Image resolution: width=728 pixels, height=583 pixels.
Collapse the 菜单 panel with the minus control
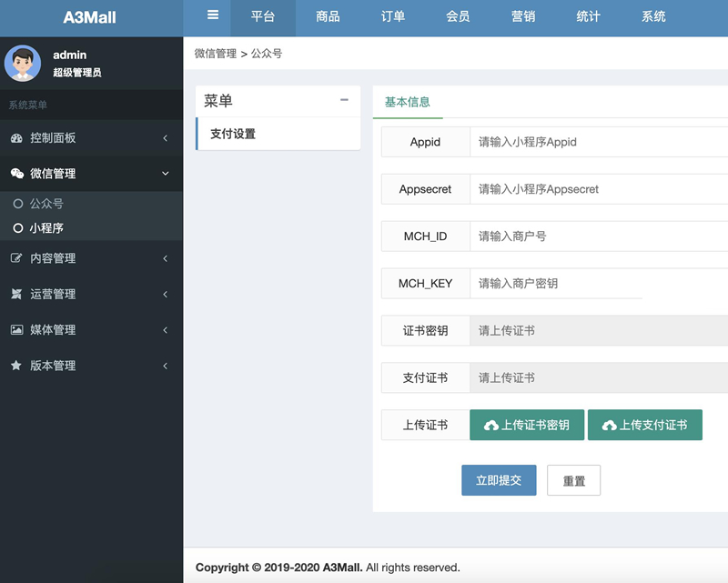coord(344,100)
